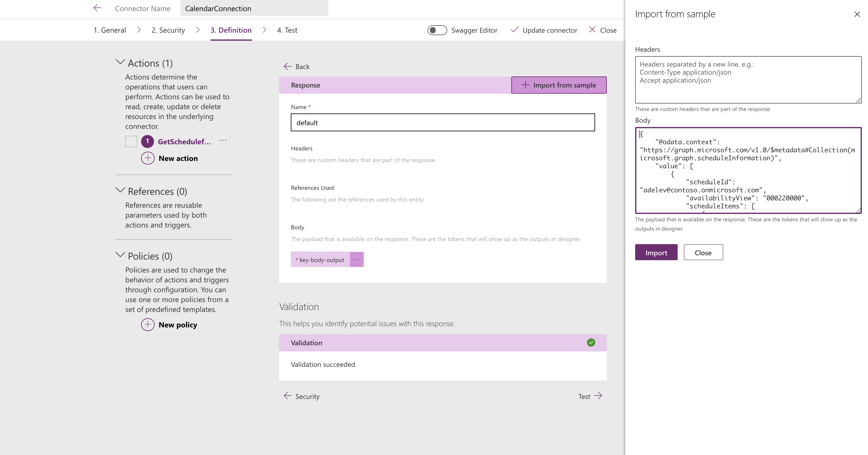Open GetSchedule action ellipsis menu

pyautogui.click(x=223, y=141)
